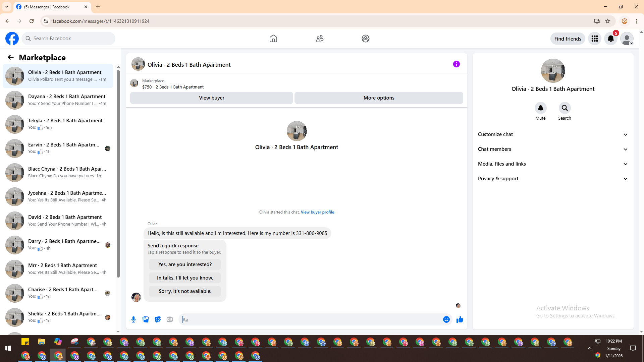
Task: Open the Facebook menu grid icon
Action: [595, 39]
